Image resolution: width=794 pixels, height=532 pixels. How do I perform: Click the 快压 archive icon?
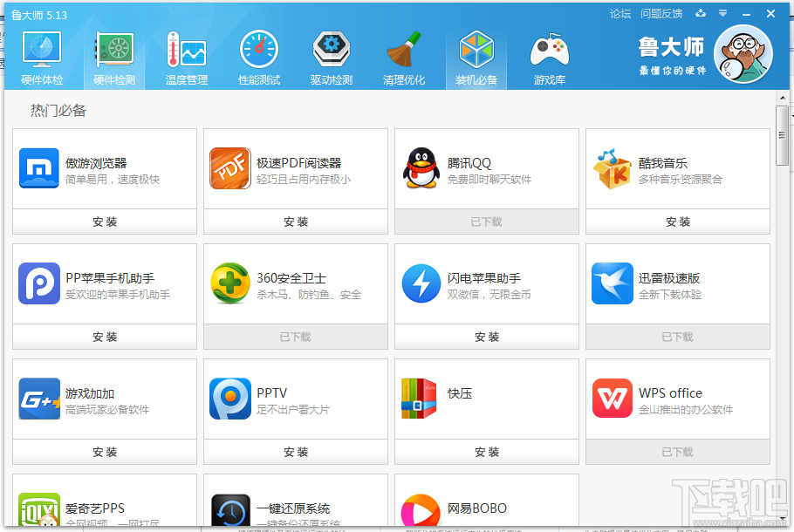click(419, 399)
